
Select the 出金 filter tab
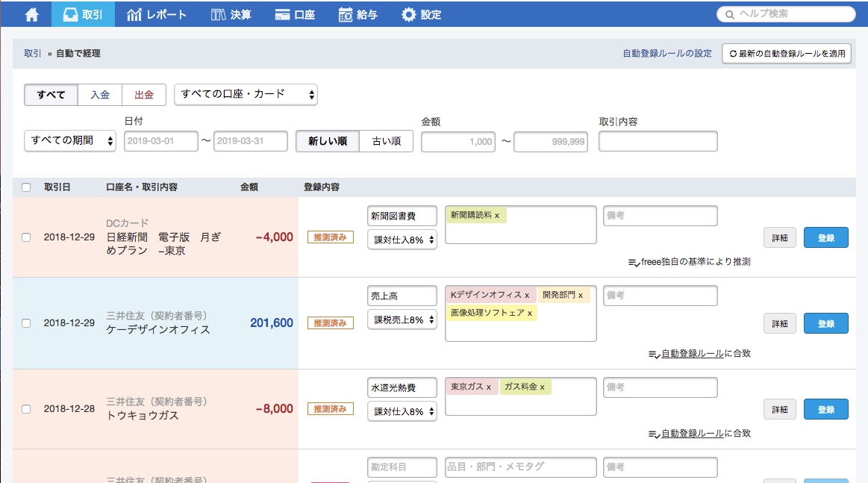144,95
